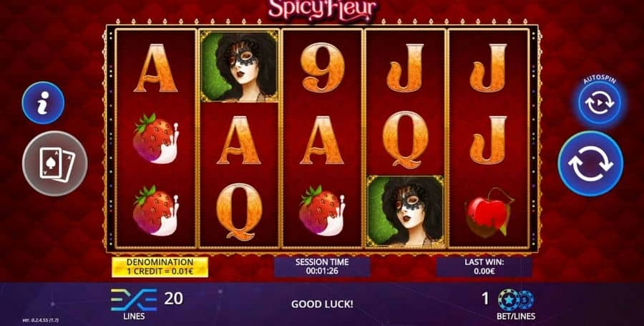
Task: Select the Denomination box
Action: click(160, 267)
